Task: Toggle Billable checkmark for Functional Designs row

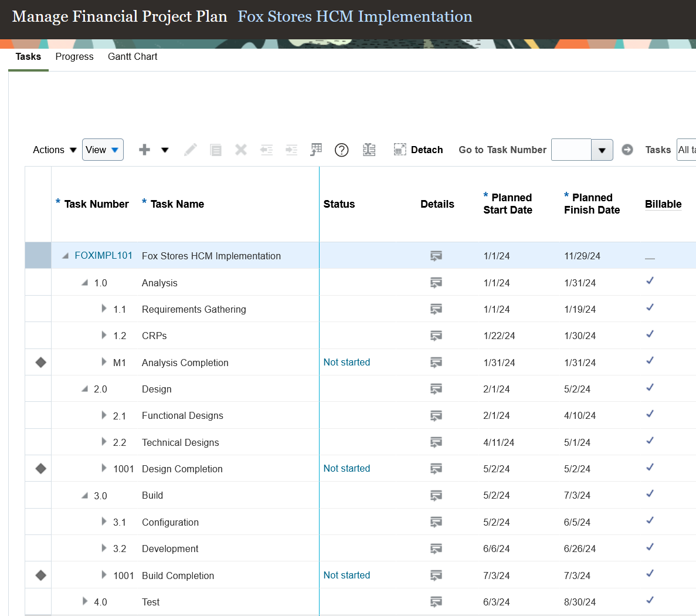Action: click(x=650, y=414)
